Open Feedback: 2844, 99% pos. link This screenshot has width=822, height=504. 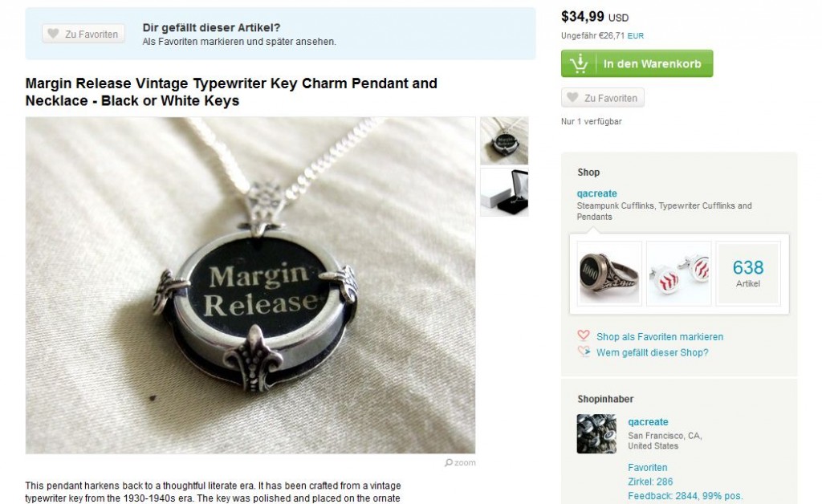(686, 496)
